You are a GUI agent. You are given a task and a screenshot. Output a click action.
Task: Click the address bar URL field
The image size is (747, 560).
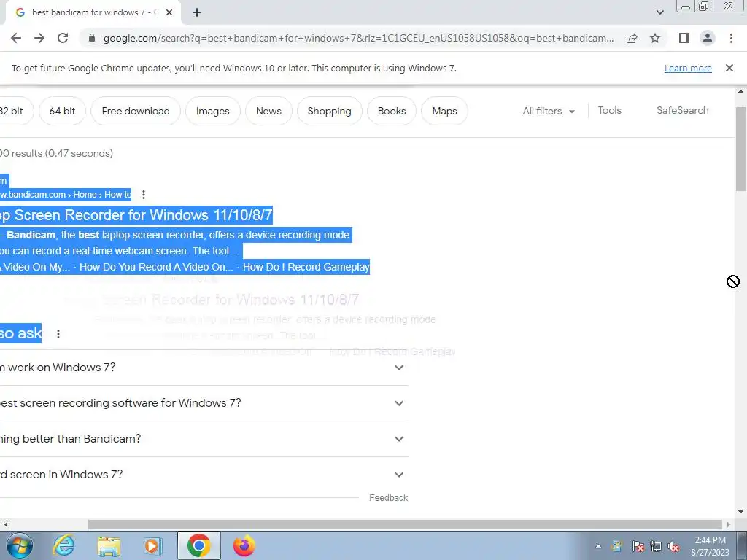(358, 38)
